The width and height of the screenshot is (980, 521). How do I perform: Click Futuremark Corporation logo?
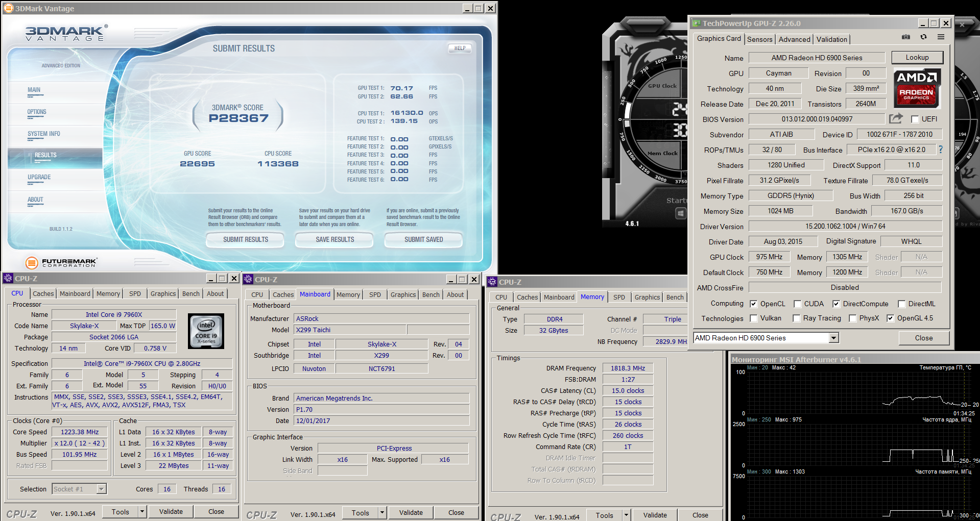click(x=61, y=262)
